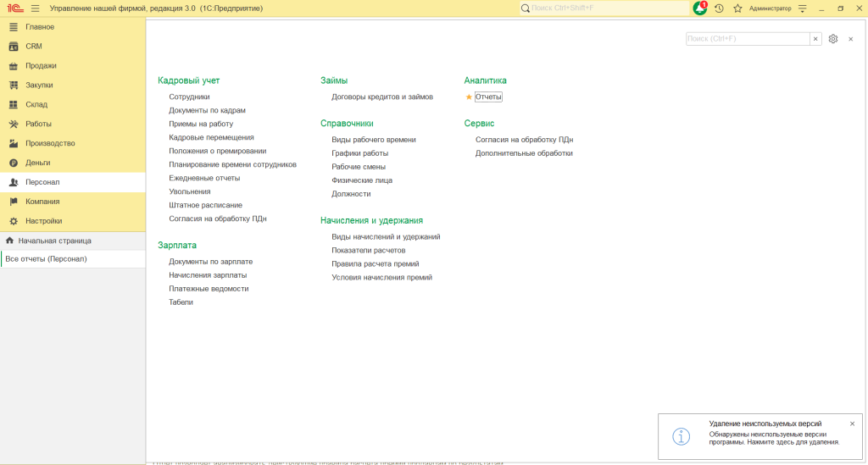868x465 pixels.
Task: Open favorites star in title bar
Action: coord(737,8)
